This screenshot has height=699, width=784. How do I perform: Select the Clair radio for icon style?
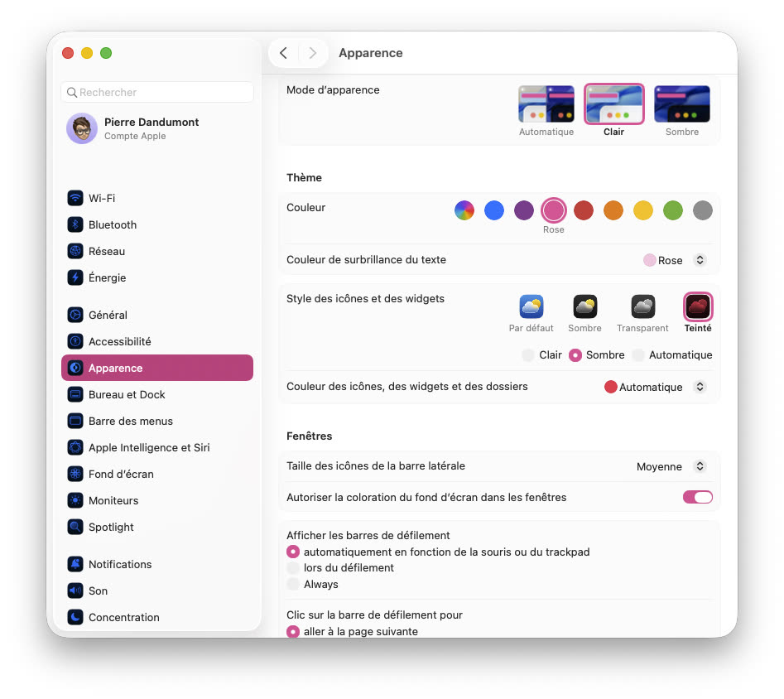(x=528, y=355)
